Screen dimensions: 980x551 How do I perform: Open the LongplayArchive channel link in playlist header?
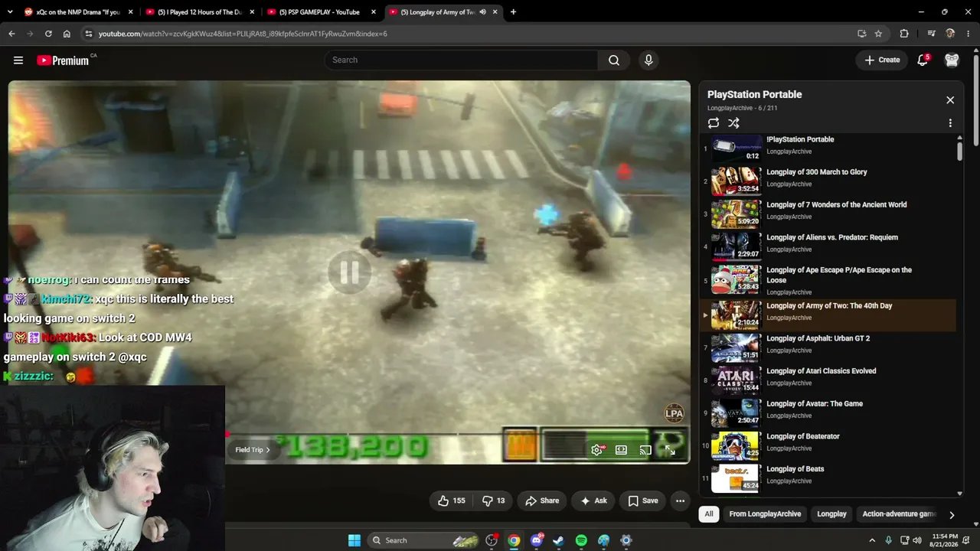(730, 109)
